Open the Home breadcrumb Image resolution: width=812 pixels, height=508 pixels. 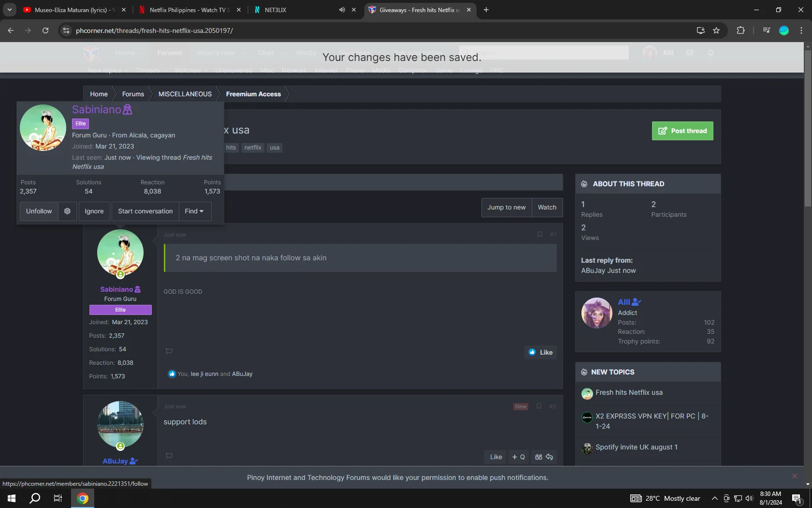click(x=99, y=94)
